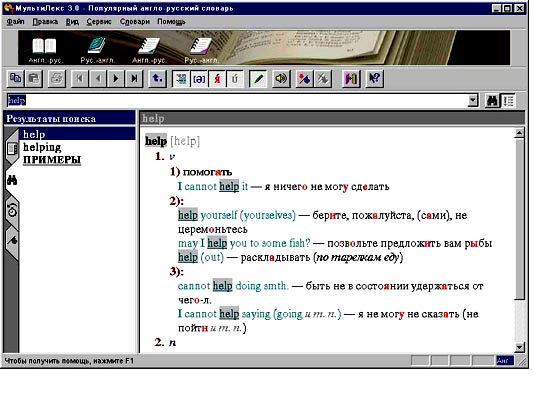This screenshot has width=533, height=400.
Task: Click the paste icon in toolbar
Action: point(34,79)
